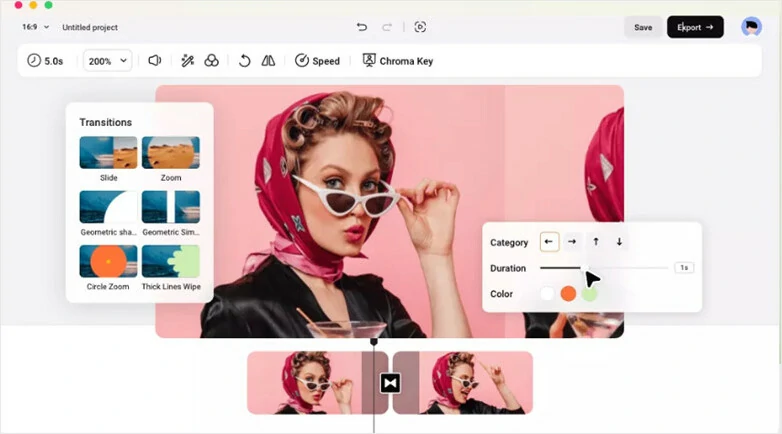Screen dimensions: 782x434
Task: Choose down arrow direction category
Action: [619, 242]
